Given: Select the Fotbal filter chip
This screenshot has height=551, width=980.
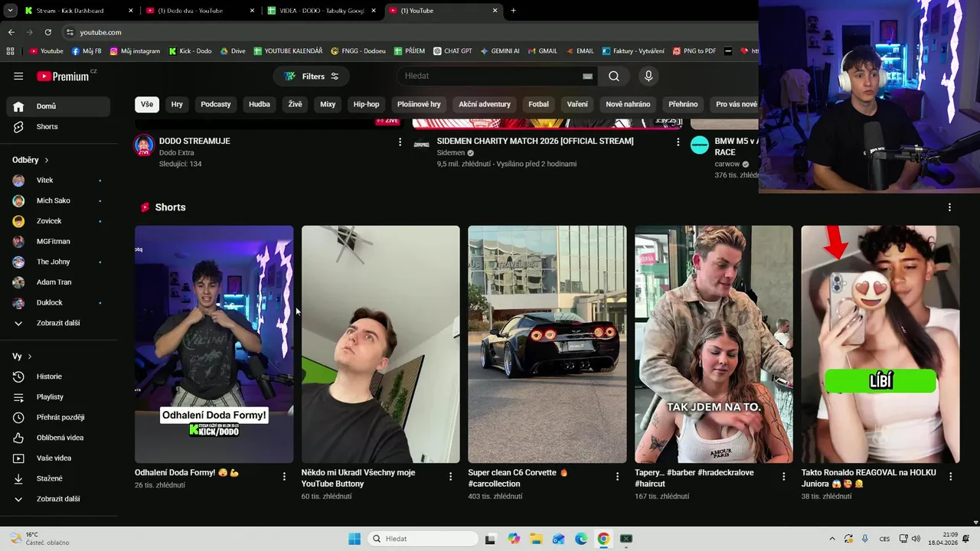Looking at the screenshot, I should (x=538, y=104).
